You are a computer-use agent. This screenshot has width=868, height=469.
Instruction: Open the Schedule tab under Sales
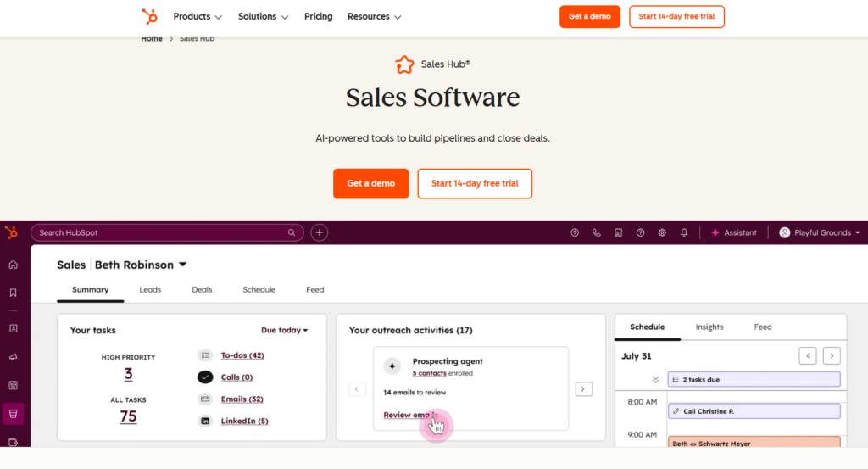point(259,289)
